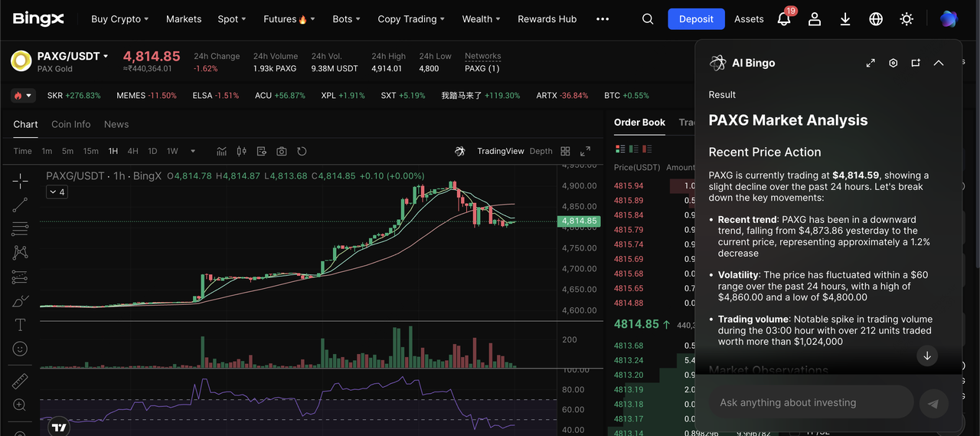The width and height of the screenshot is (980, 436).
Task: Open chart indicators from toolbar
Action: (x=222, y=151)
